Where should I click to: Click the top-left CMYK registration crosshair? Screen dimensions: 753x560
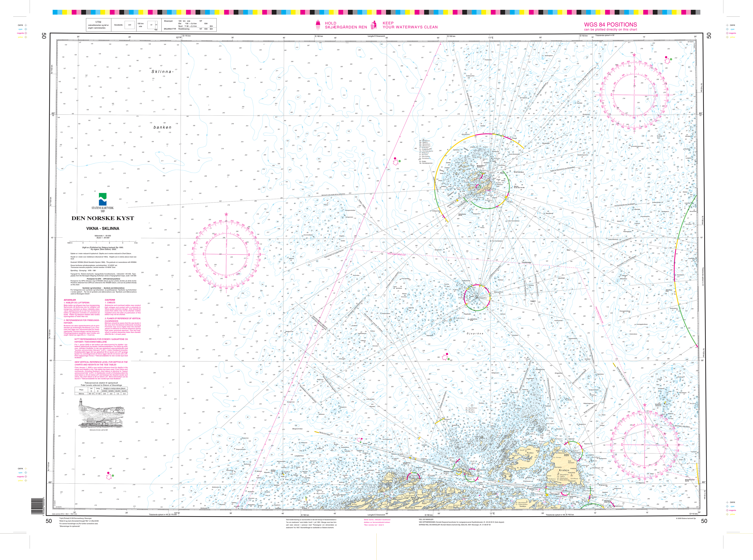pos(26,25)
